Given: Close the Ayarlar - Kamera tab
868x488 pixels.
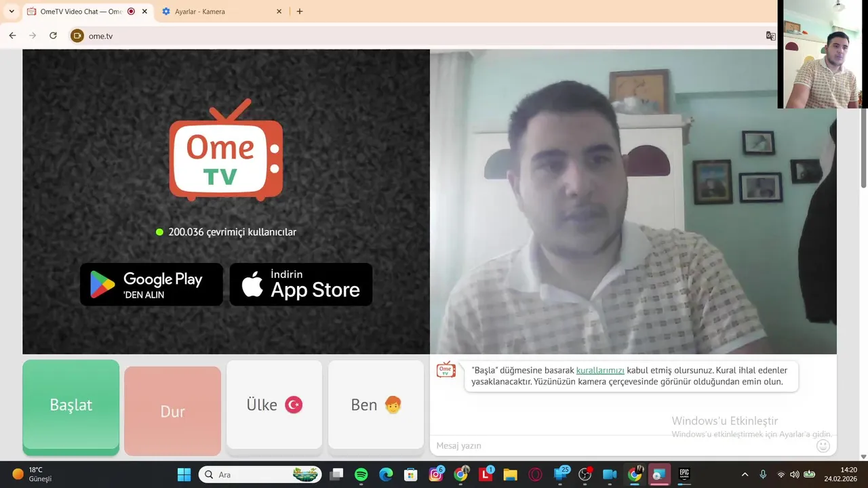Looking at the screenshot, I should point(279,12).
